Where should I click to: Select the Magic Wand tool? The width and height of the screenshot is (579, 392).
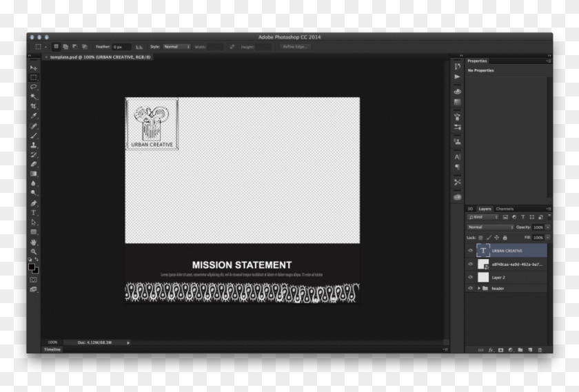(34, 96)
